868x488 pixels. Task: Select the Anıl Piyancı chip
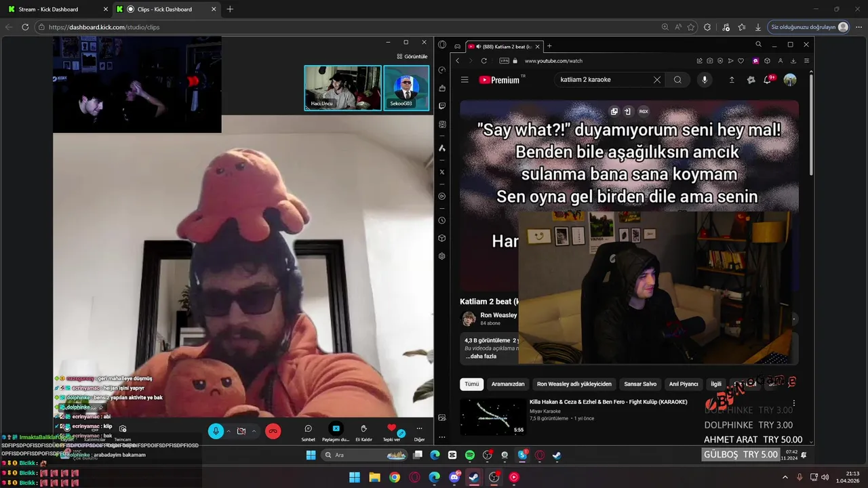click(684, 384)
